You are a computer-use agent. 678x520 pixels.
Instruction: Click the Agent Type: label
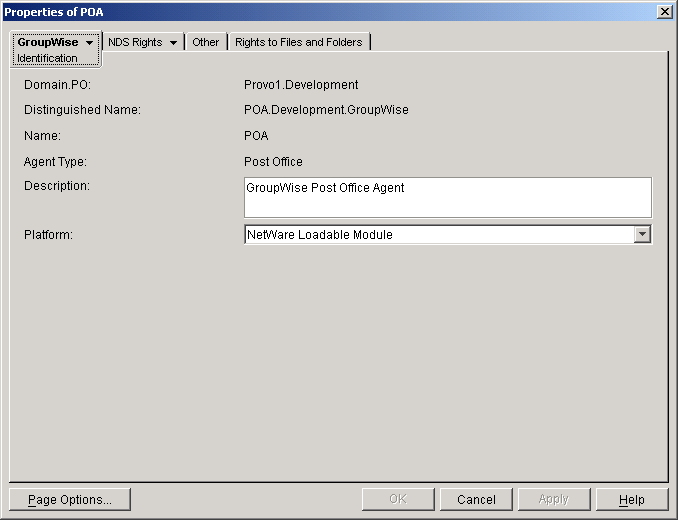click(x=55, y=162)
